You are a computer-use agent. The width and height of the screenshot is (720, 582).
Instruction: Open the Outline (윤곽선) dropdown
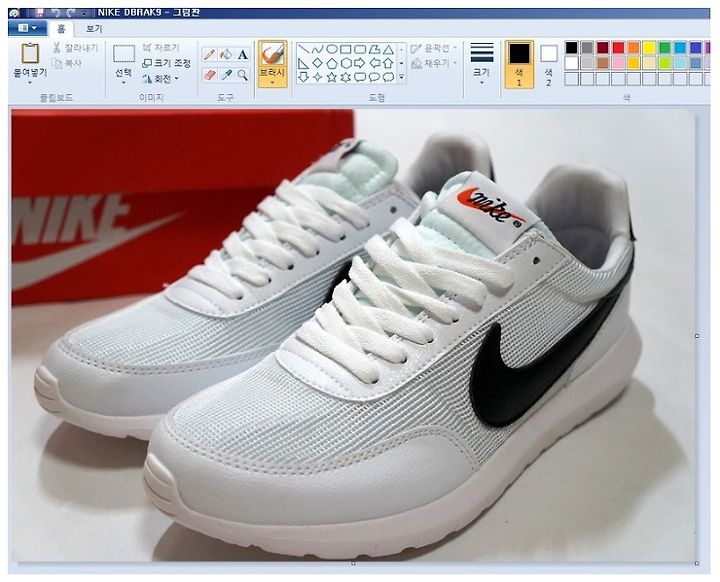click(434, 48)
